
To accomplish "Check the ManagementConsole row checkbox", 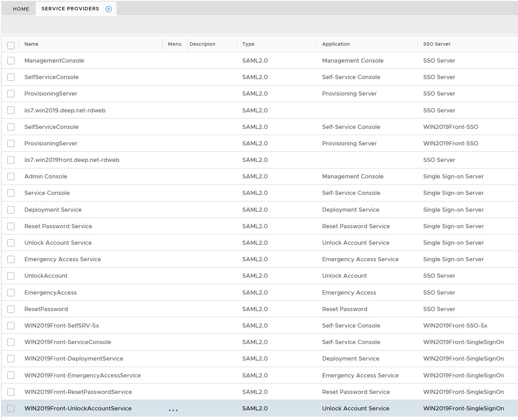I will pyautogui.click(x=11, y=61).
